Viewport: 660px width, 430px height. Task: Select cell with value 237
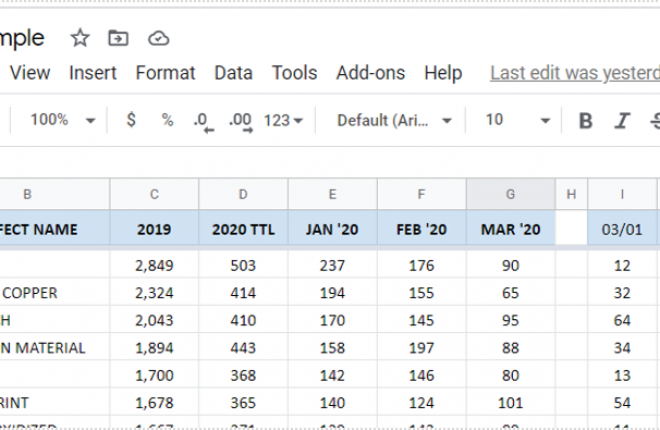[x=333, y=265]
